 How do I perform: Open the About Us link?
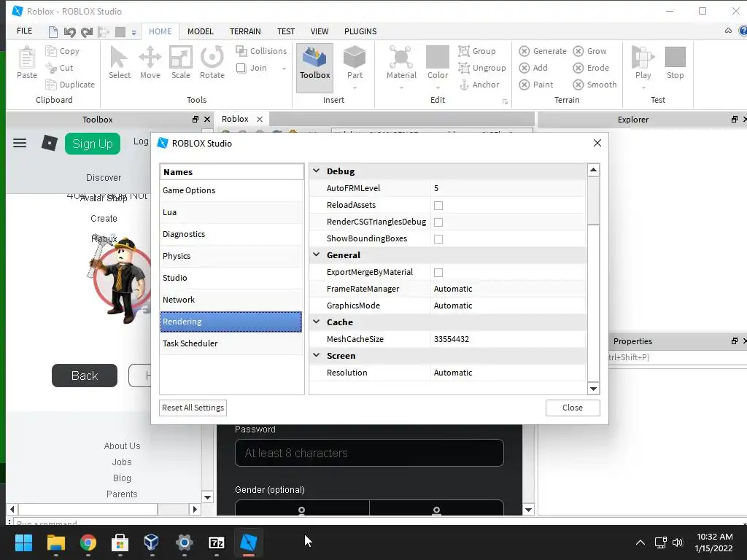click(122, 446)
